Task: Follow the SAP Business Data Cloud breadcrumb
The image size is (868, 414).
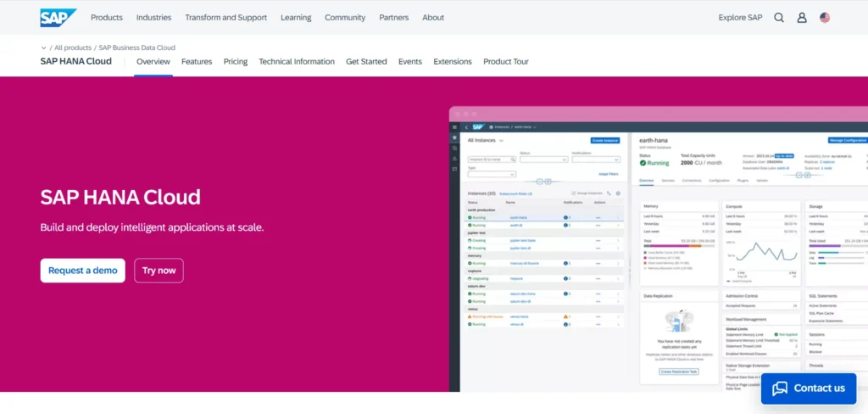Action: [136, 48]
